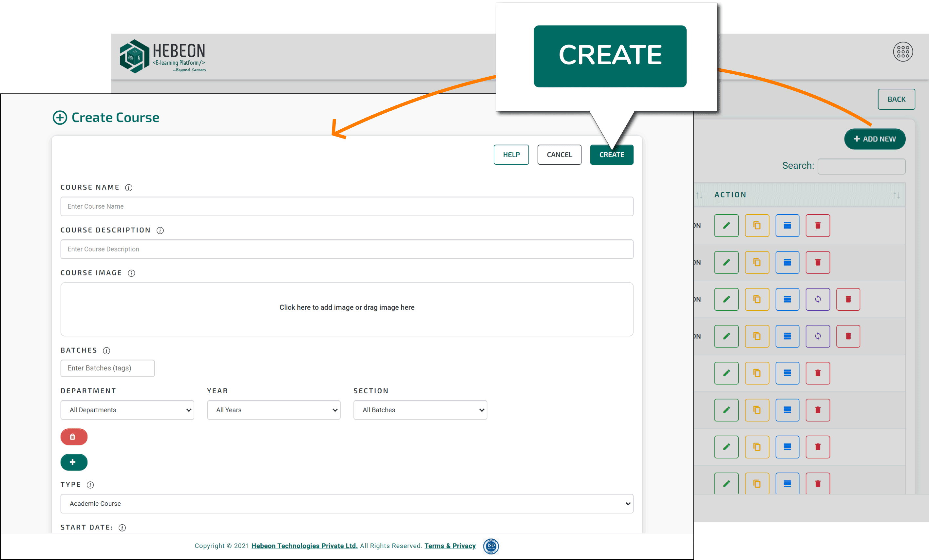Viewport: 929px width, 560px height.
Task: Click the CREATE button on the form
Action: tap(612, 155)
